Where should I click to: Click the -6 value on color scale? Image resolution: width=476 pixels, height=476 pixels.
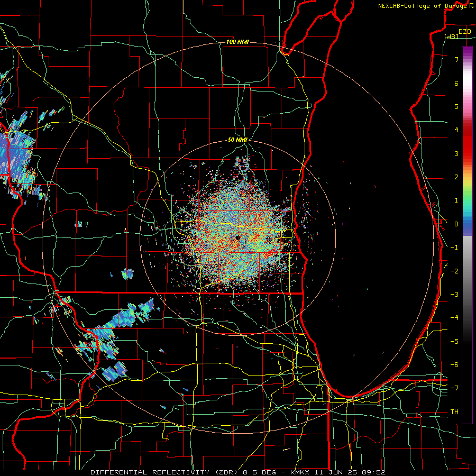(454, 365)
